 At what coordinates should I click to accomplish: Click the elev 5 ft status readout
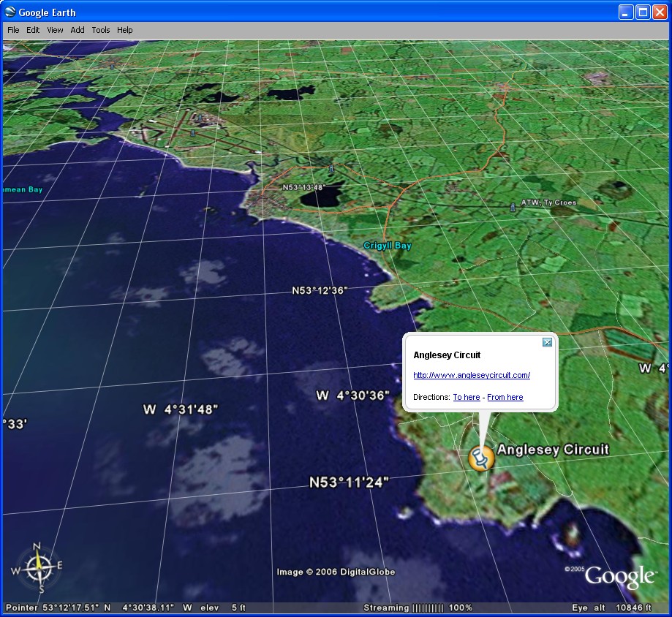coord(223,607)
